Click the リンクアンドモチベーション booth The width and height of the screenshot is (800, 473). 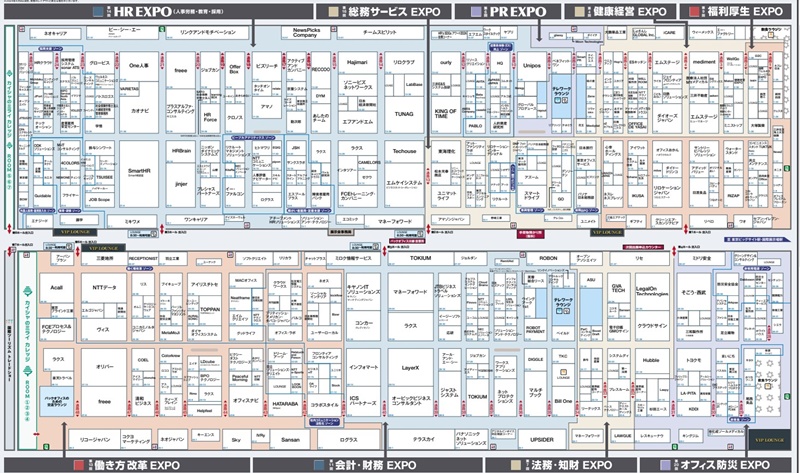tap(208, 33)
